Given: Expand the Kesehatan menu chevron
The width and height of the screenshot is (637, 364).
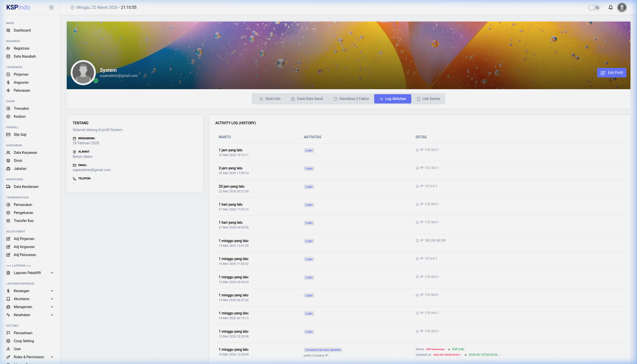Looking at the screenshot, I should (x=52, y=315).
